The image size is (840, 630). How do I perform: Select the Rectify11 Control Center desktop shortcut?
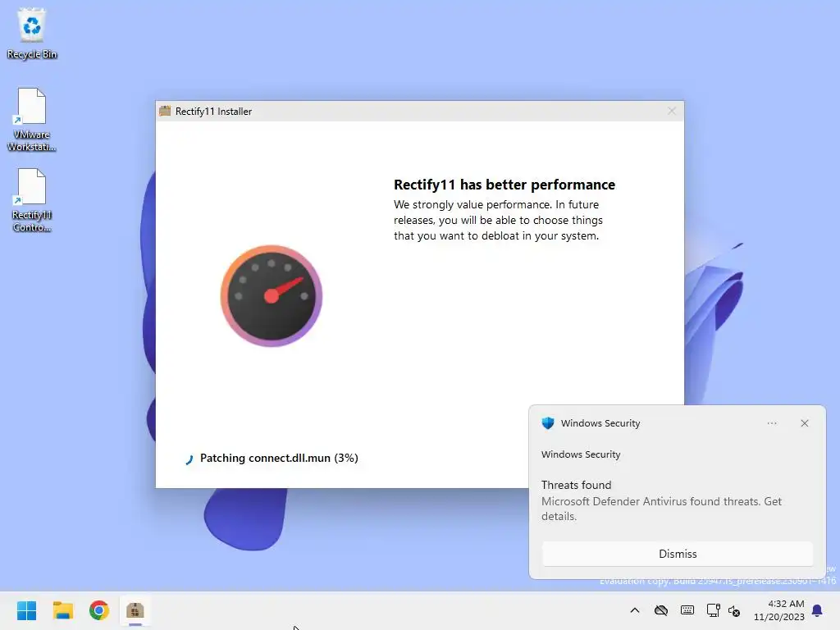[x=32, y=200]
